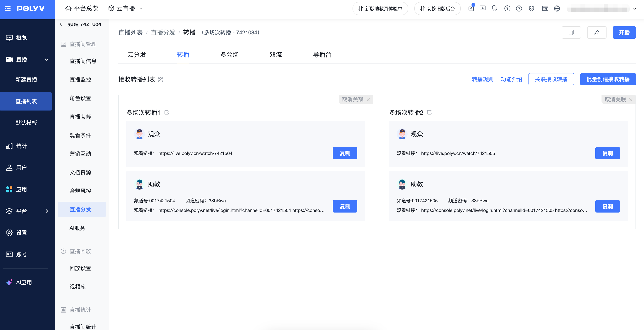Switch to the 导播台 tab
644x330 pixels.
pyautogui.click(x=322, y=54)
